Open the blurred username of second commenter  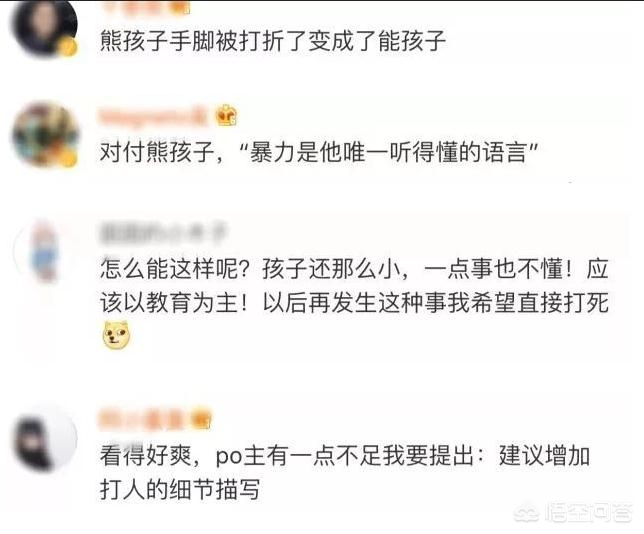(x=152, y=116)
